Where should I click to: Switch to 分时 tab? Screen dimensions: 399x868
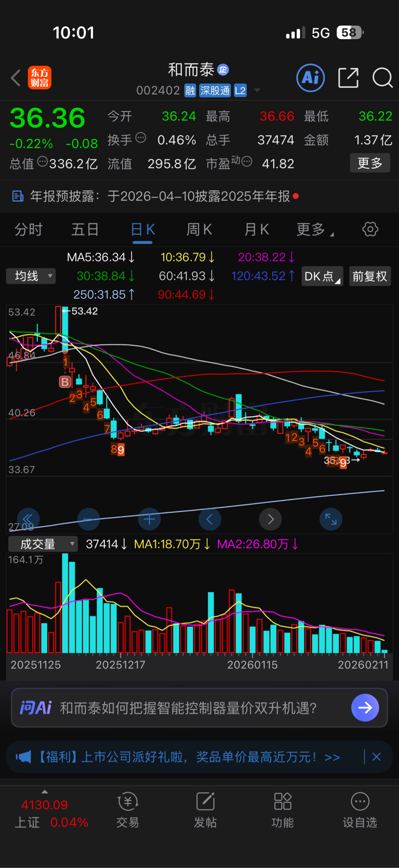(29, 229)
